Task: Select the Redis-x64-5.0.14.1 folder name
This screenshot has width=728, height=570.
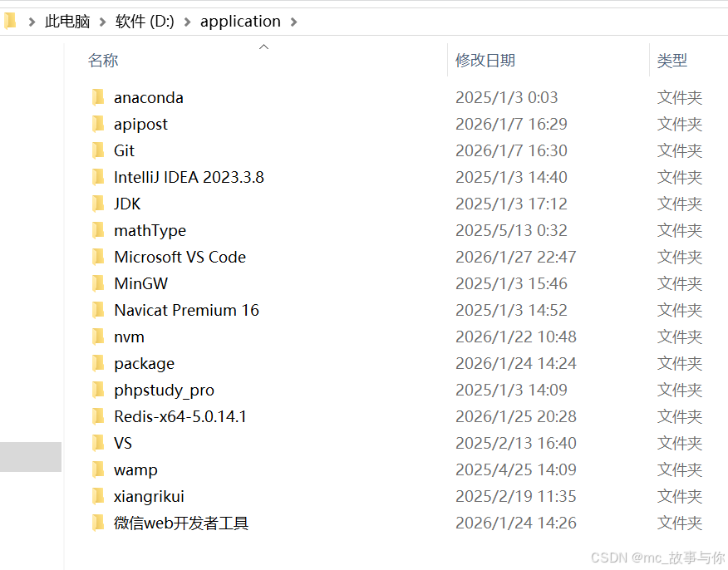Action: (180, 416)
